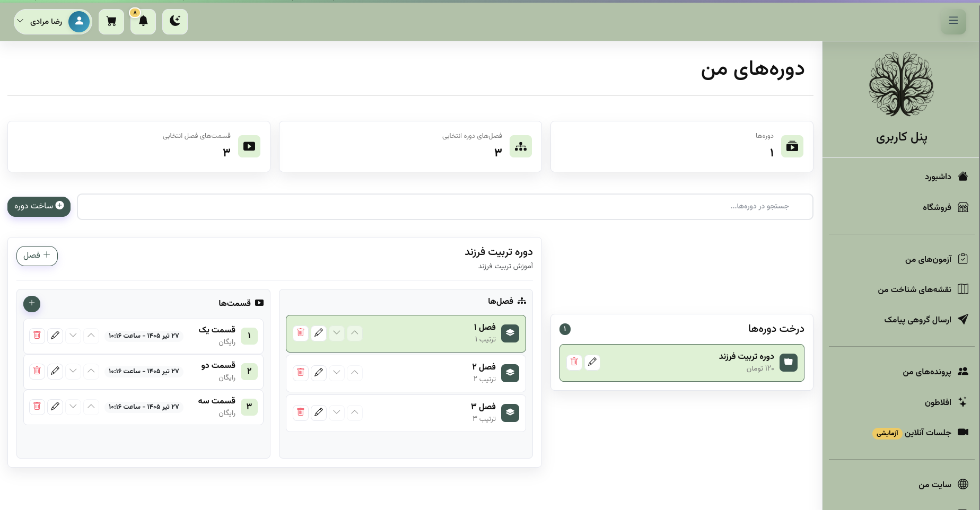Delete فصل ۳
The height and width of the screenshot is (510, 980).
tap(301, 412)
